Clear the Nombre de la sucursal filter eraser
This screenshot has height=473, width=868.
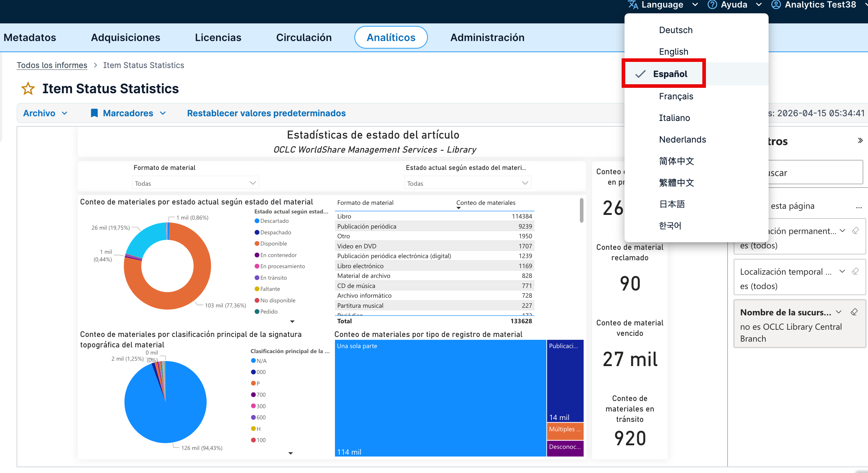[854, 312]
